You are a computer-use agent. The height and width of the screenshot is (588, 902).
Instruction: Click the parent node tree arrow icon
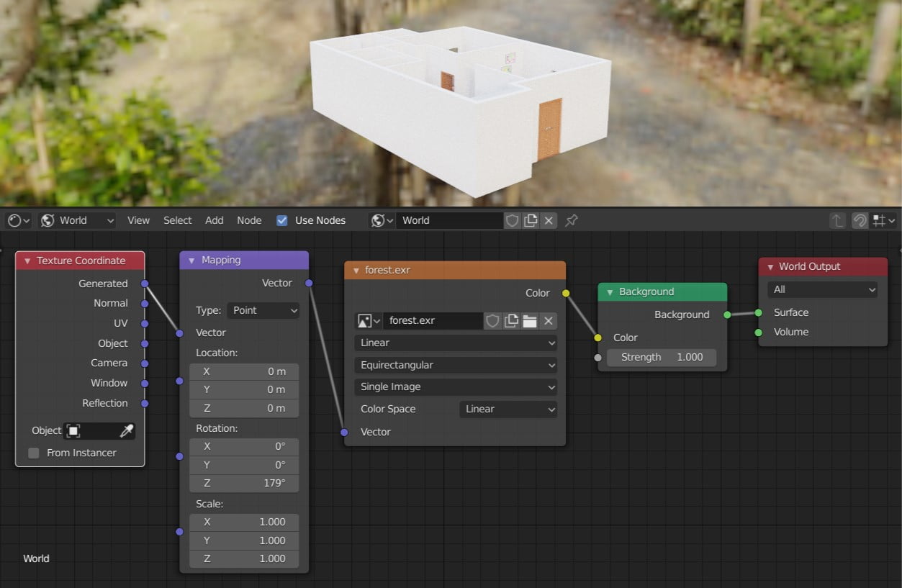(838, 220)
